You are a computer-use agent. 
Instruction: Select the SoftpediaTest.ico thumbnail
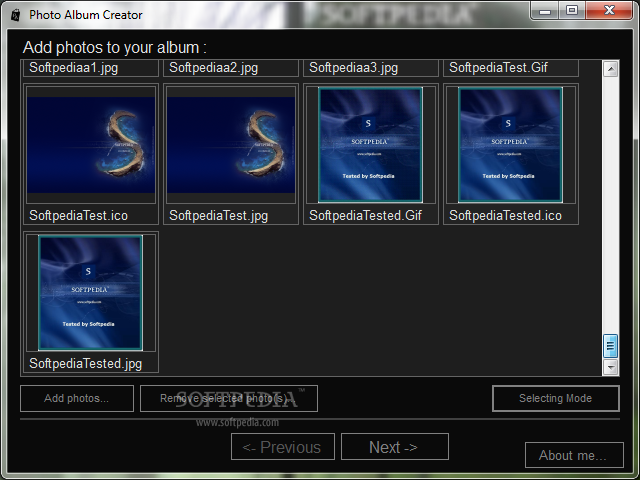pyautogui.click(x=91, y=144)
